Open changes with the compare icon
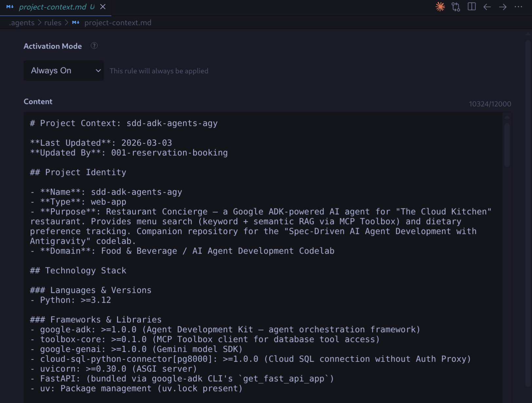The width and height of the screenshot is (532, 403). click(456, 7)
